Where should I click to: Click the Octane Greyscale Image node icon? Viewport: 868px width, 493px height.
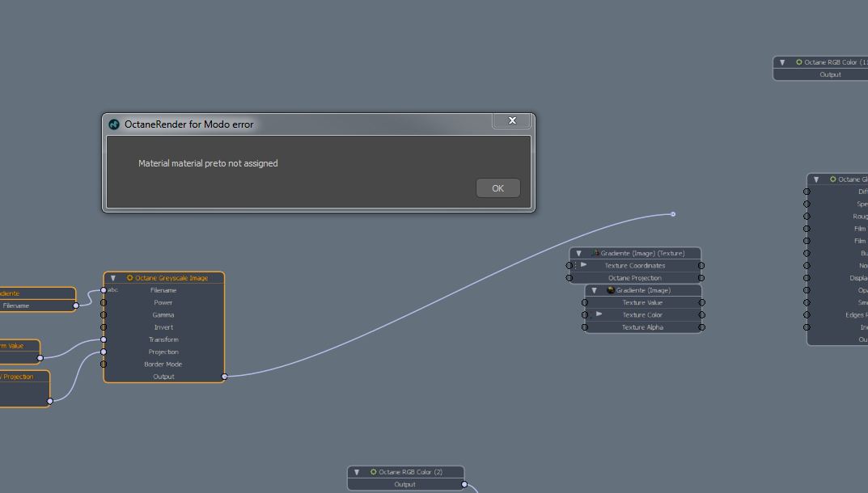point(130,278)
